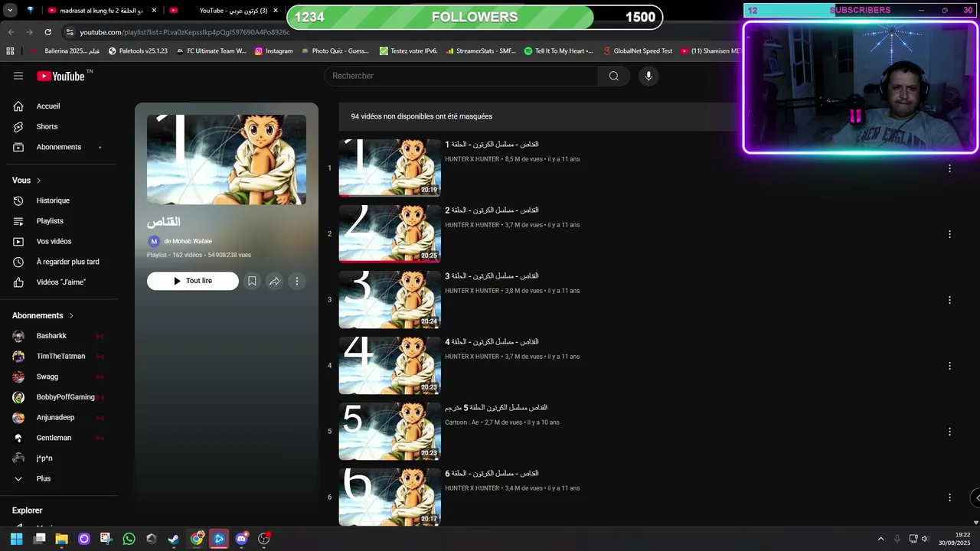
Task: Open volume control in system tray
Action: 925,539
